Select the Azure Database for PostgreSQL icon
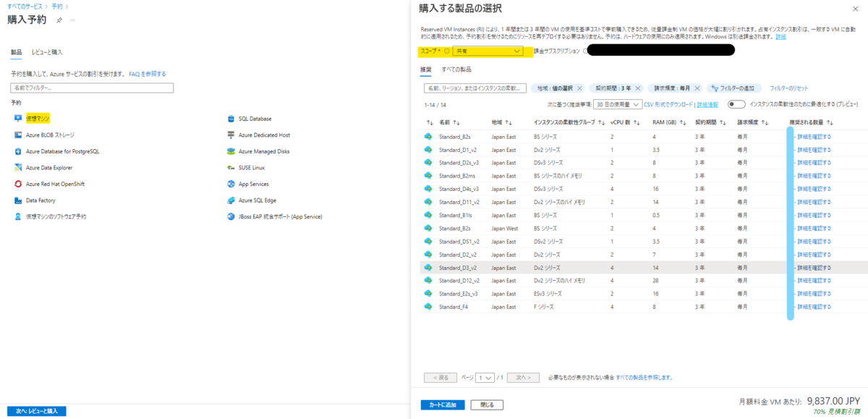Screen dimensions: 868x419 [x=20, y=151]
